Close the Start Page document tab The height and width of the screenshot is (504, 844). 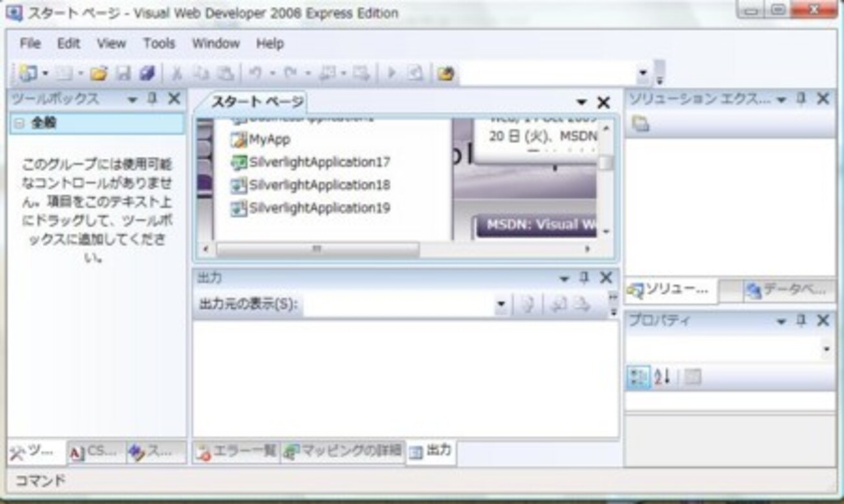603,102
